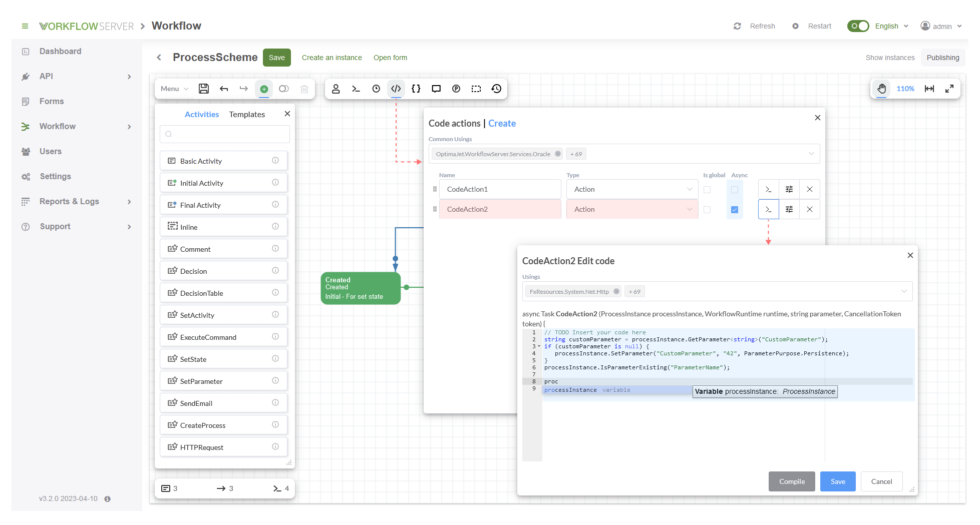Click Cancel in Edit code dialog
980x525 pixels.
click(x=881, y=481)
